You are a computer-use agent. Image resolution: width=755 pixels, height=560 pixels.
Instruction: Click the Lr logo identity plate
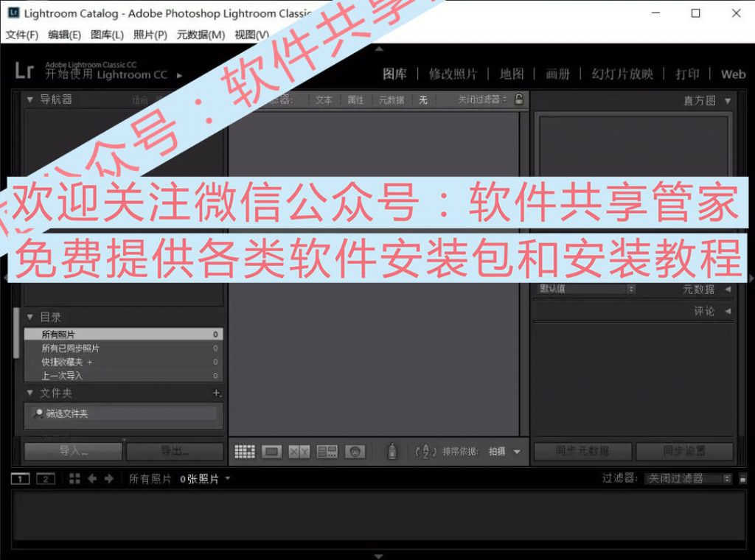point(24,70)
